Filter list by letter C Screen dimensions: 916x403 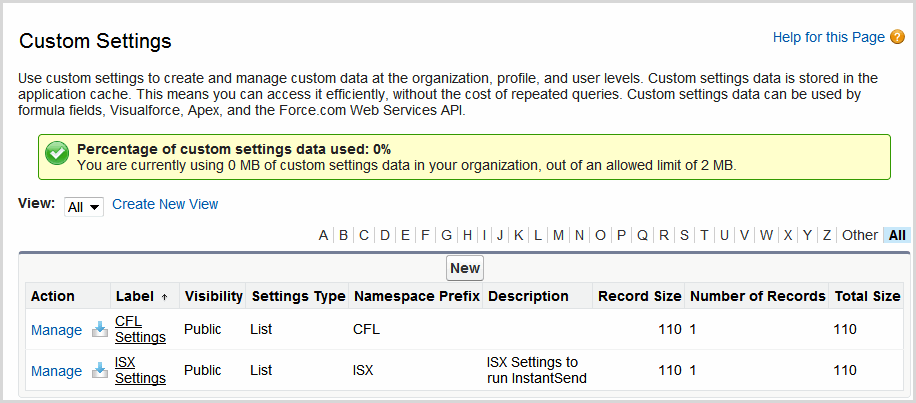click(x=364, y=235)
